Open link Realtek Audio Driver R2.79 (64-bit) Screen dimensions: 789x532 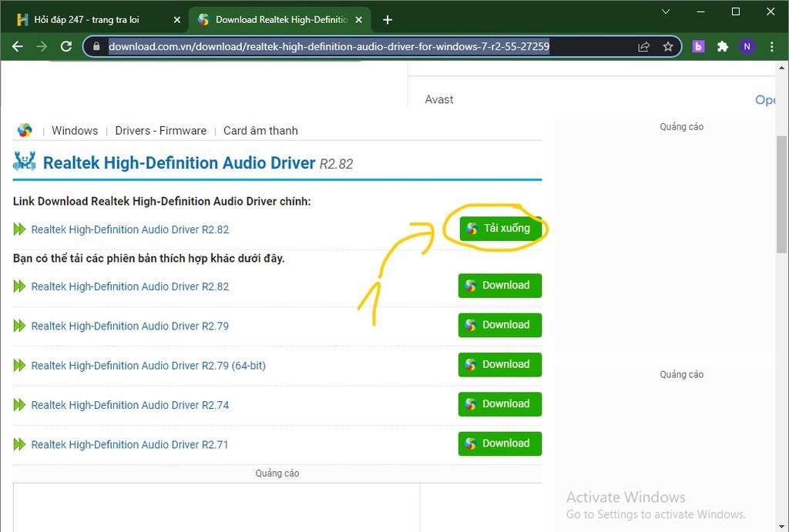click(x=149, y=366)
